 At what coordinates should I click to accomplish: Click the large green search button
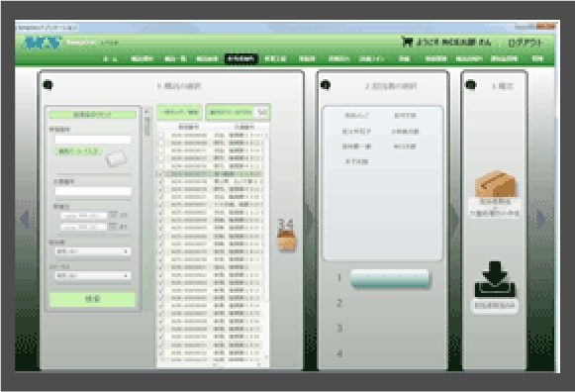point(92,299)
